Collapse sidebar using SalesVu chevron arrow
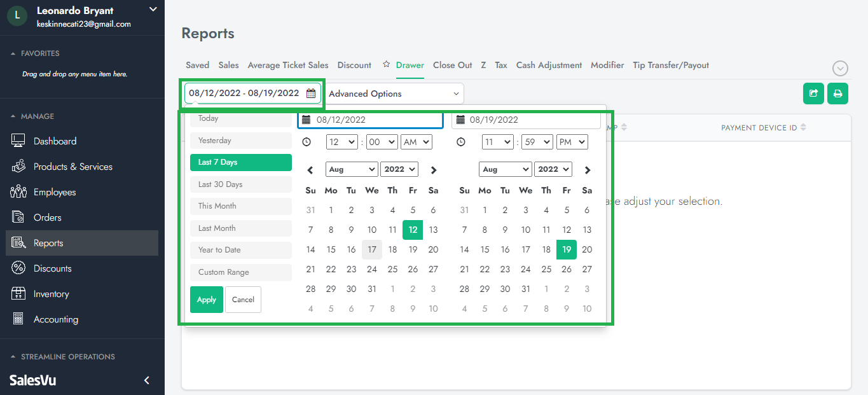 coord(147,380)
